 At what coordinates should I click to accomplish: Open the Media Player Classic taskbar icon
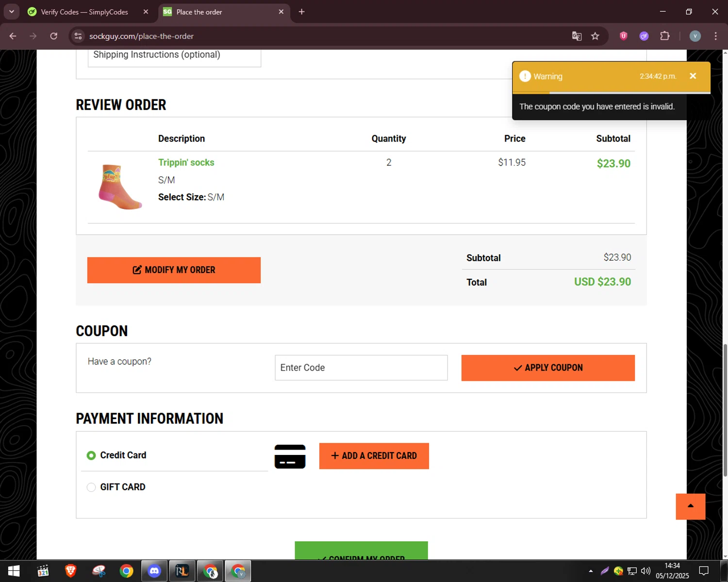pyautogui.click(x=43, y=571)
